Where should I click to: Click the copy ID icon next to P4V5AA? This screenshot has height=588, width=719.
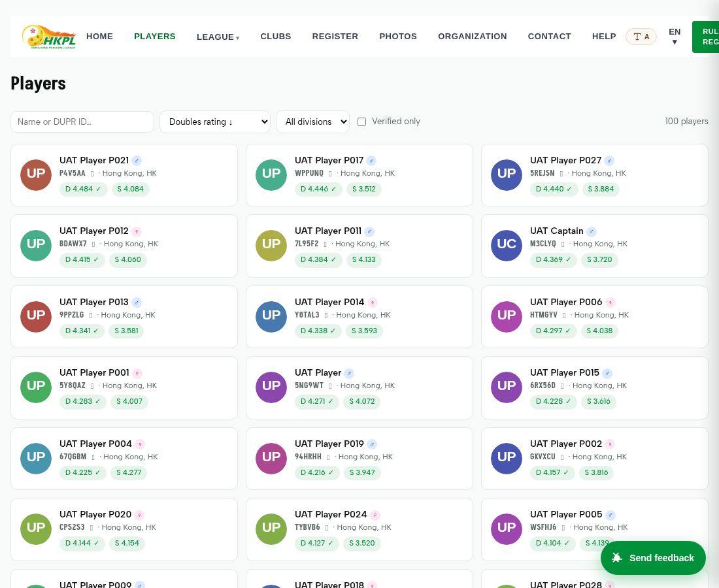click(x=92, y=174)
